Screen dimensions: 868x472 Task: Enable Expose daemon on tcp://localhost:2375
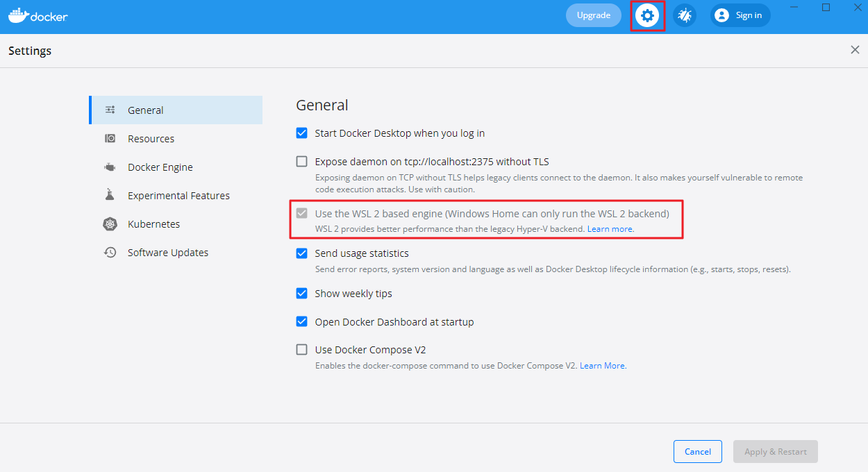click(x=301, y=161)
